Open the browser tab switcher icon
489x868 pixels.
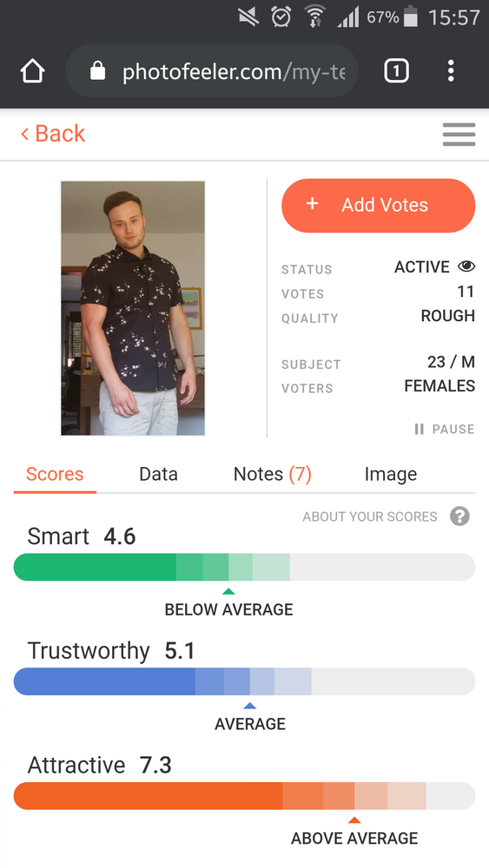tap(397, 71)
